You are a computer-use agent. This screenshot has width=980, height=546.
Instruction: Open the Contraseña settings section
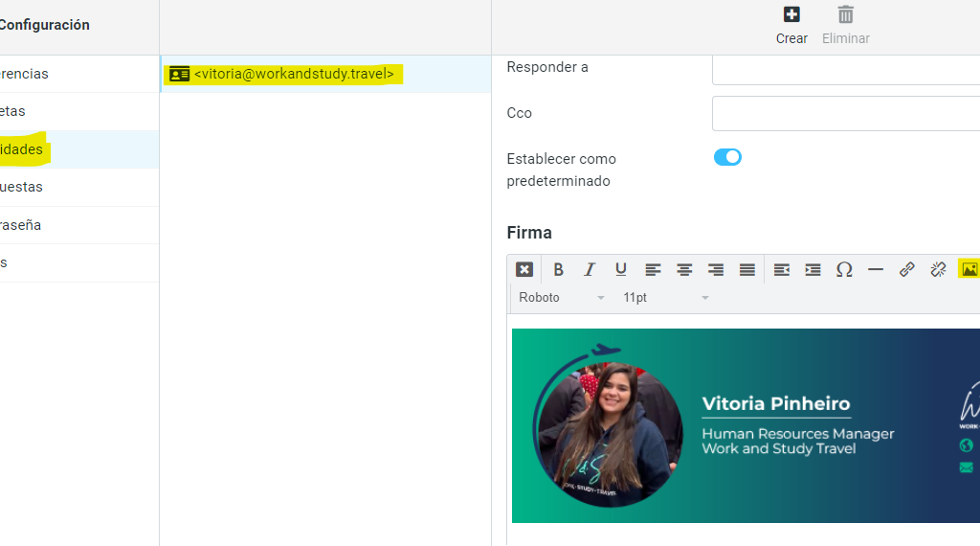(79, 225)
